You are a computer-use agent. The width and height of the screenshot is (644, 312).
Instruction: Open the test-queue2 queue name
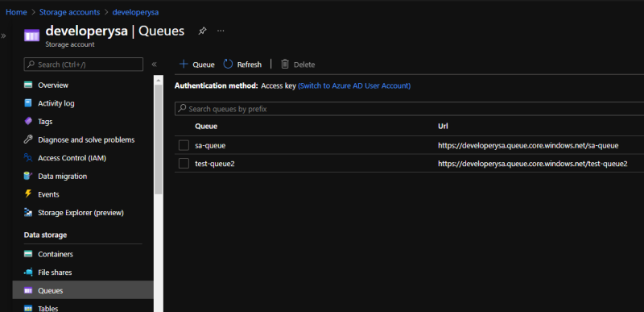coord(215,164)
